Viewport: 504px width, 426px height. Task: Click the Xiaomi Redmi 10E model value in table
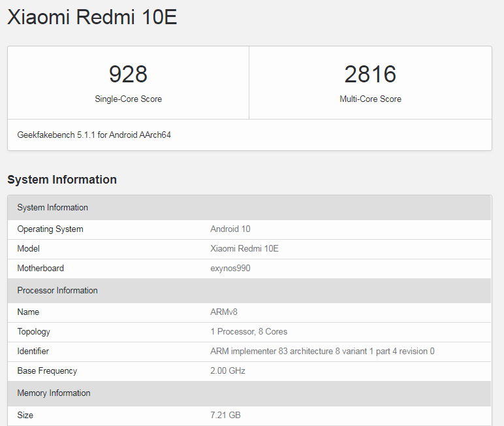pyautogui.click(x=244, y=249)
